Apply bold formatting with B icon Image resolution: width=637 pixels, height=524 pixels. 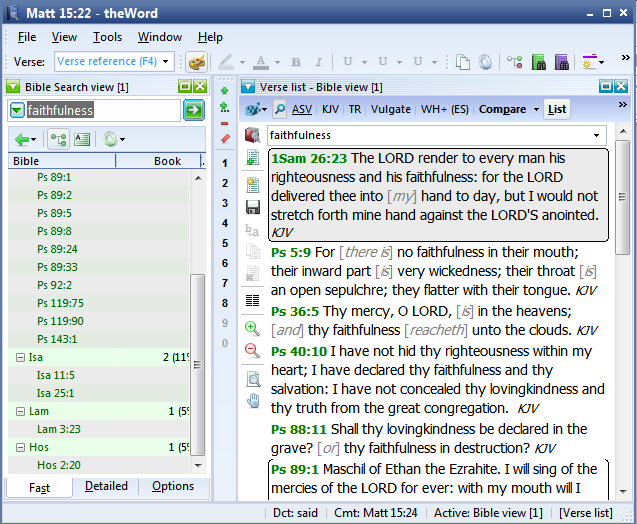tap(296, 62)
